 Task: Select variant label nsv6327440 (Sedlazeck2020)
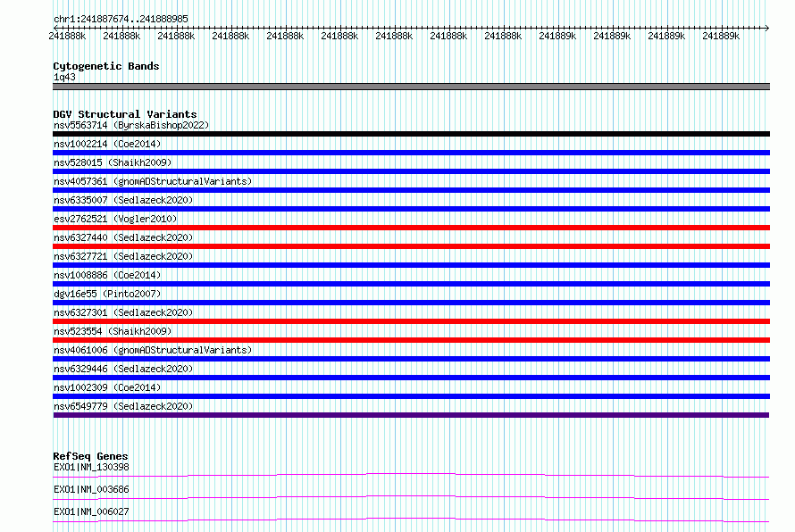coord(123,237)
